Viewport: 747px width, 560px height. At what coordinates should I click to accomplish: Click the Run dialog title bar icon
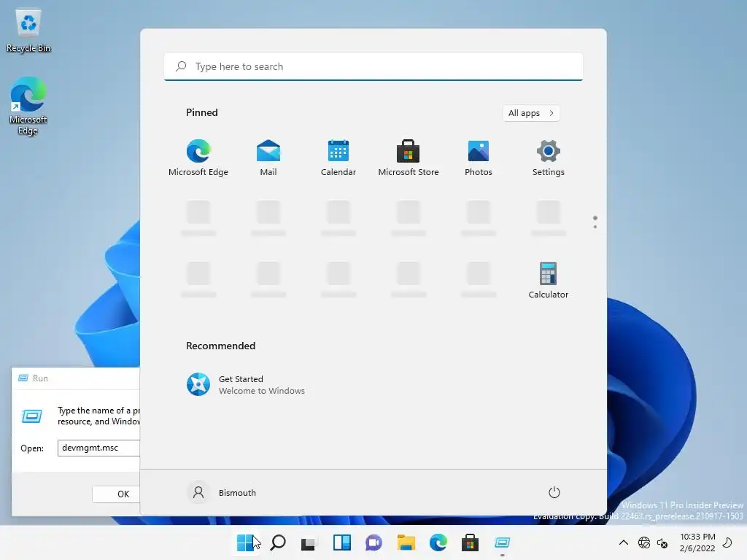[x=23, y=378]
